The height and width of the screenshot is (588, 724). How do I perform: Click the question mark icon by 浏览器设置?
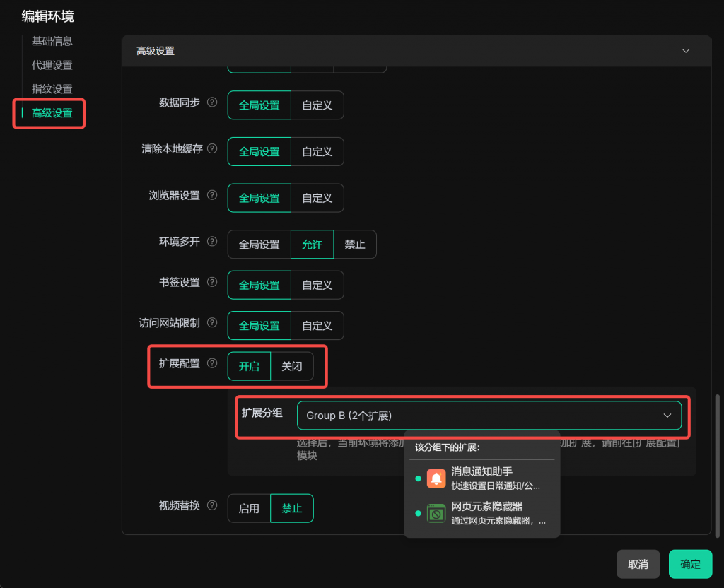[x=211, y=196]
